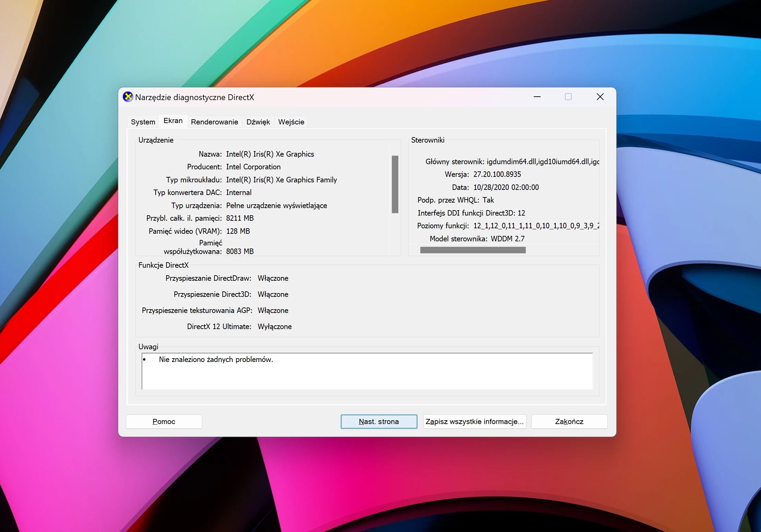761x532 pixels.
Task: Click the Urządzenie panel vertical scrollbar thumb
Action: [395, 184]
